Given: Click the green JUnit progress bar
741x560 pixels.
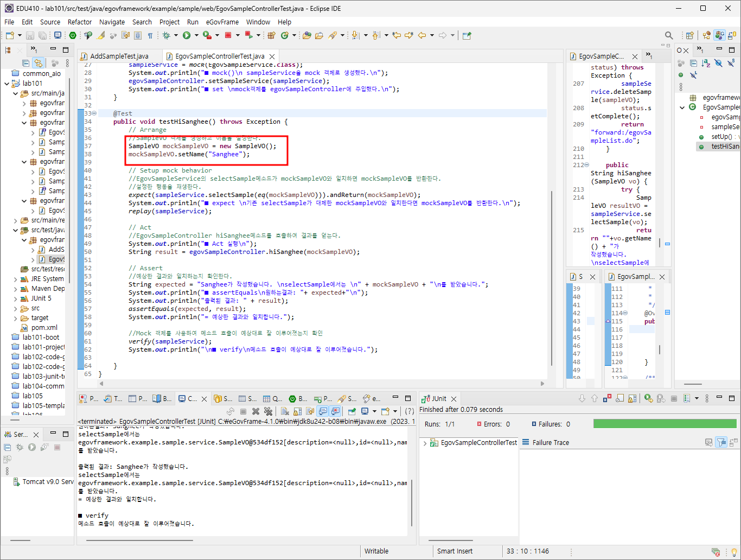Looking at the screenshot, I should pyautogui.click(x=665, y=424).
